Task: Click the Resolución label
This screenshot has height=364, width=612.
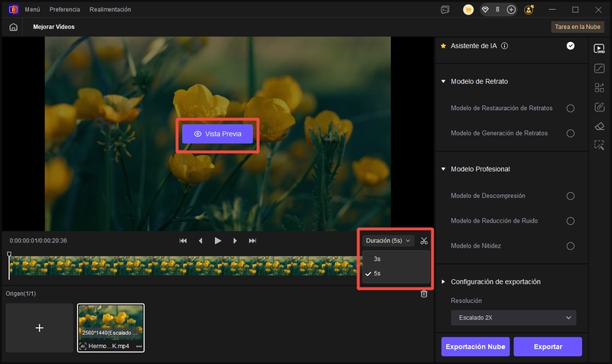Action: point(466,301)
